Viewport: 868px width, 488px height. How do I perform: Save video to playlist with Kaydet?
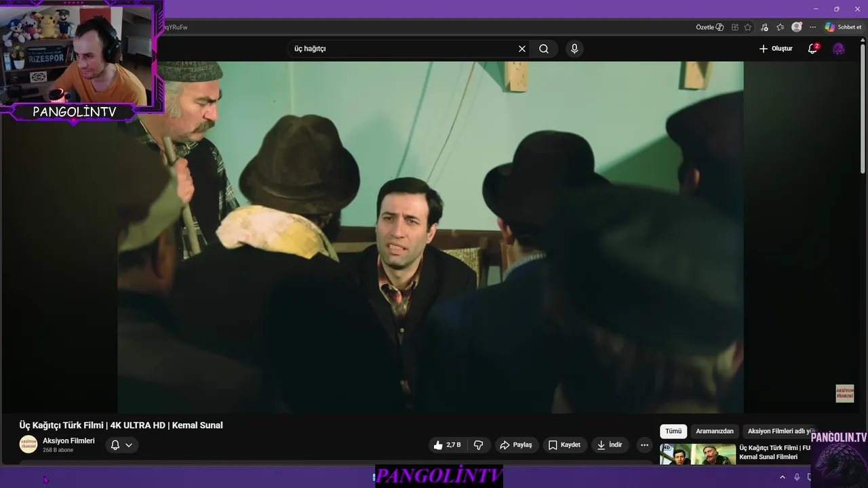coord(565,445)
